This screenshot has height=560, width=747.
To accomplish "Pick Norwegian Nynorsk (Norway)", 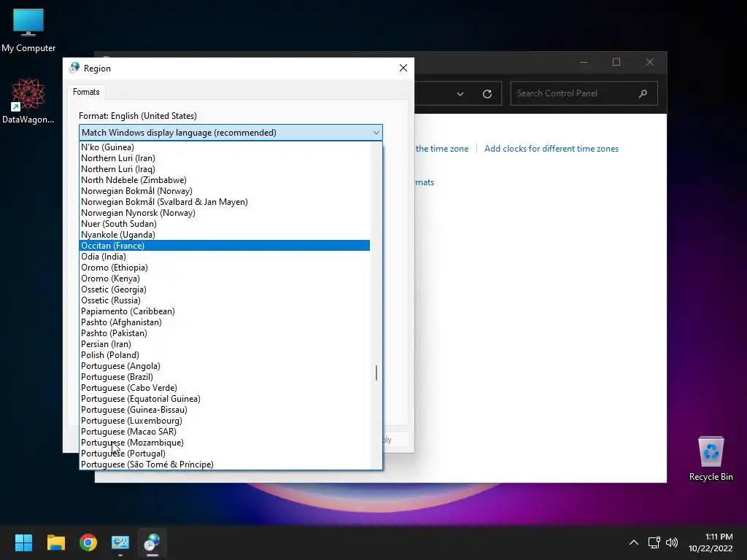I will pyautogui.click(x=225, y=213).
